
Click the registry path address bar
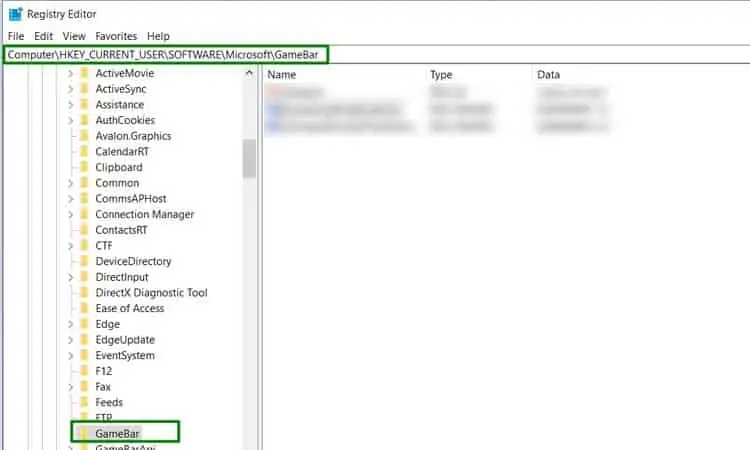(300, 54)
